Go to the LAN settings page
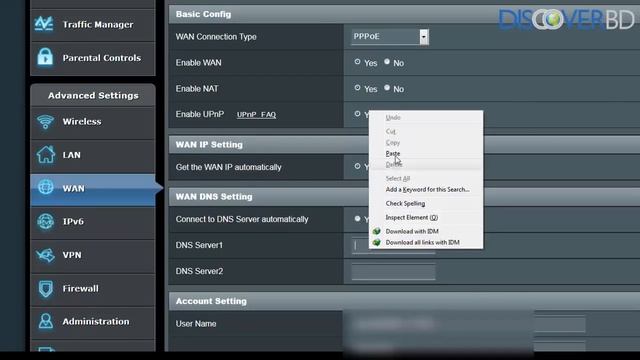 (93, 155)
